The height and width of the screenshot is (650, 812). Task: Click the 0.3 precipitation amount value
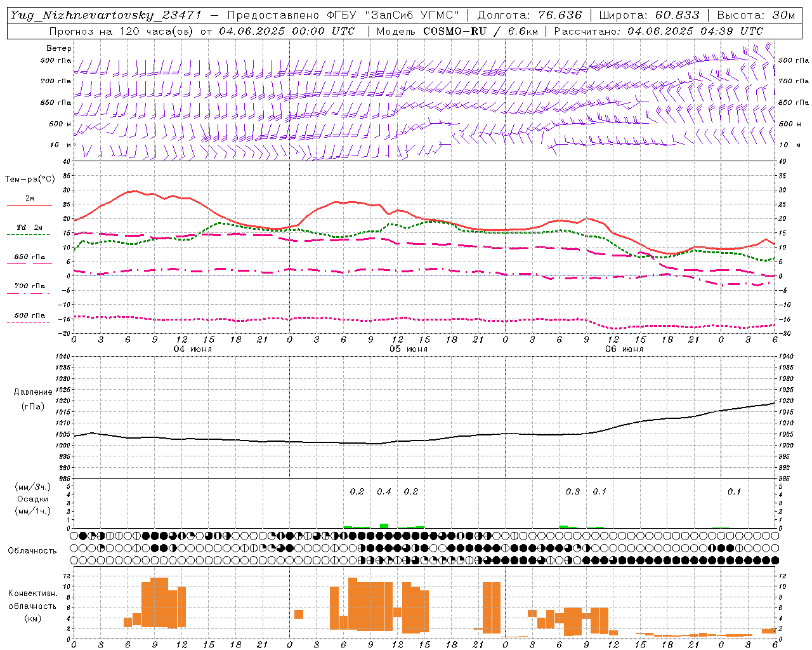pyautogui.click(x=573, y=491)
